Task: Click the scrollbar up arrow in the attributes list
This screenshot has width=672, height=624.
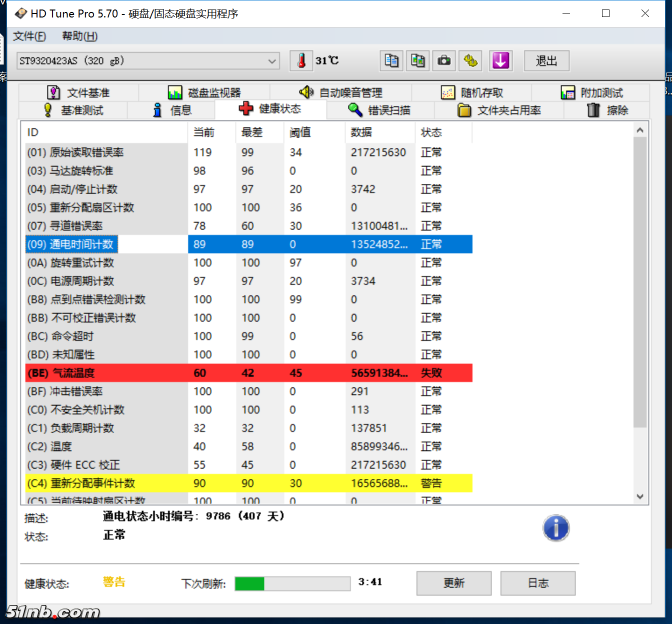Action: [x=640, y=129]
